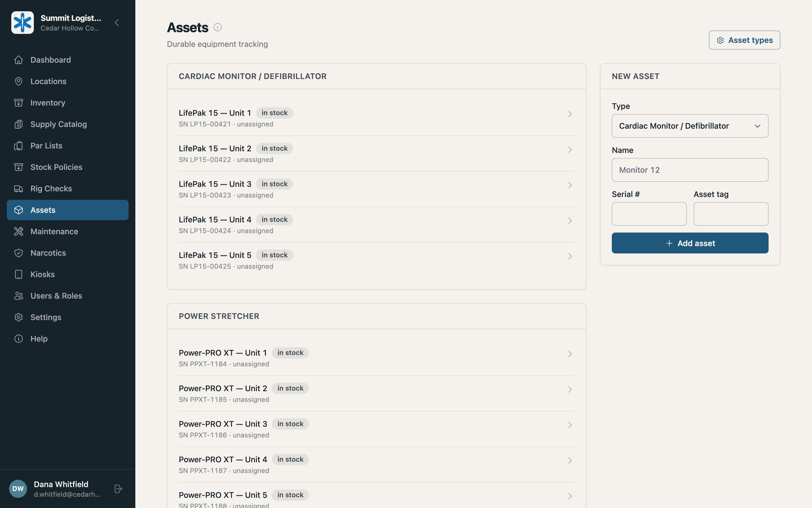Viewport: 812px width, 508px height.
Task: Open Par Lists page
Action: (67, 146)
